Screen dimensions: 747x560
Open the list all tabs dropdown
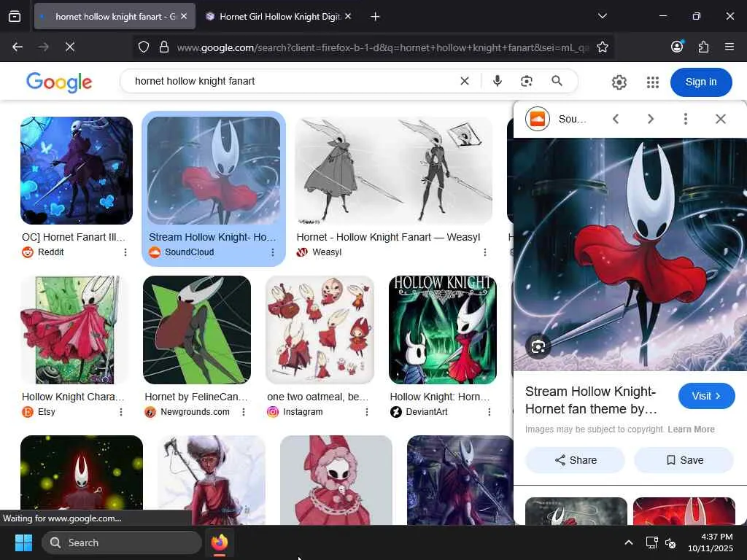(602, 16)
